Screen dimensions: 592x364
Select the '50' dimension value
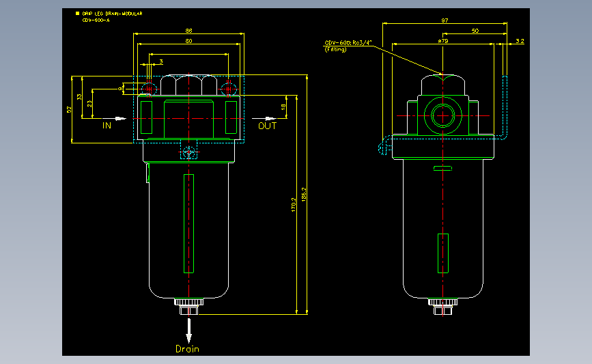[x=475, y=31]
